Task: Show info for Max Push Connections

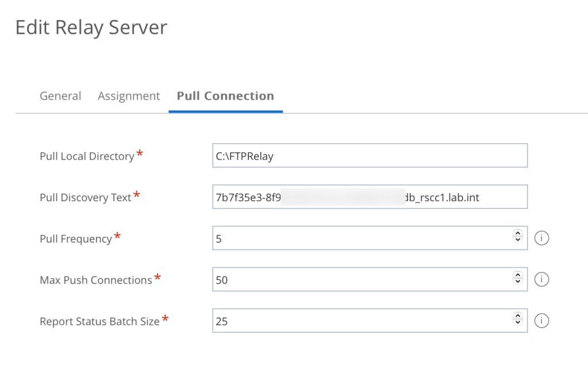Action: [x=541, y=279]
